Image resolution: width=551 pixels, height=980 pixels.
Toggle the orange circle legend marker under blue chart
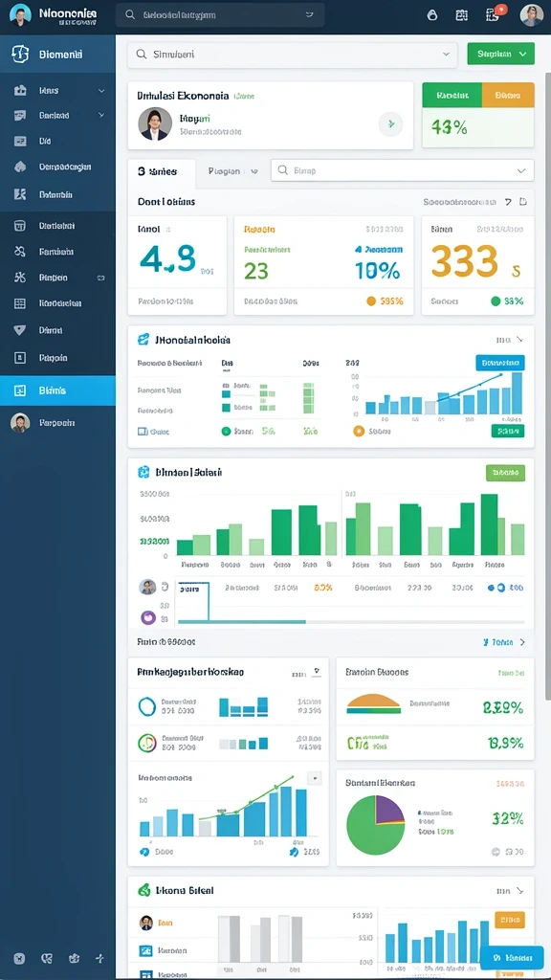tap(358, 431)
